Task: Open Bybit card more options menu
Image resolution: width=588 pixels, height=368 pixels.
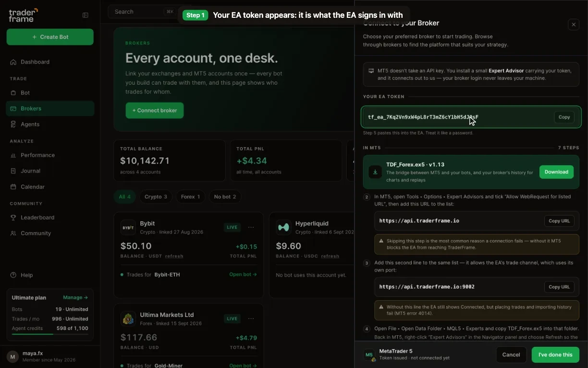Action: pos(251,227)
